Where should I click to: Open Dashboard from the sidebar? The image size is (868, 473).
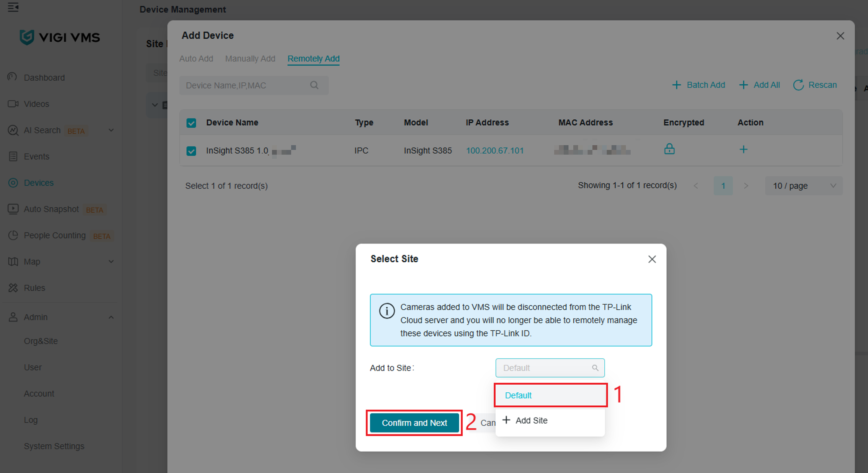tap(44, 78)
